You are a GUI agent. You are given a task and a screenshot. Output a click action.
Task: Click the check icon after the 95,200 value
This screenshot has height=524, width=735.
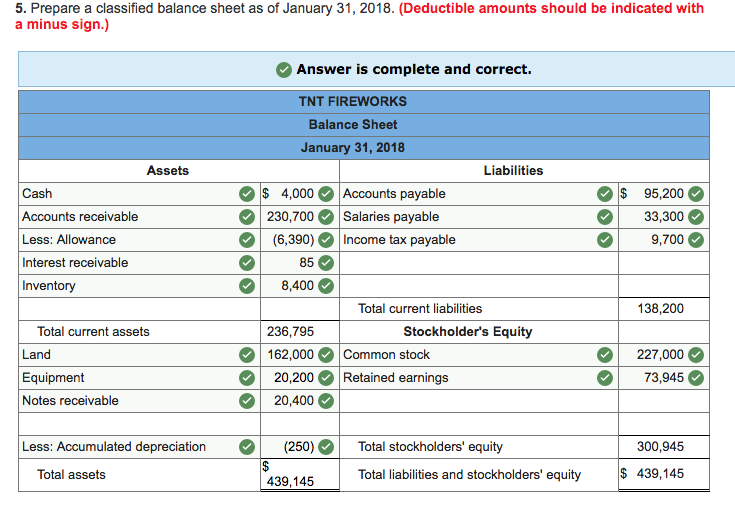point(696,194)
